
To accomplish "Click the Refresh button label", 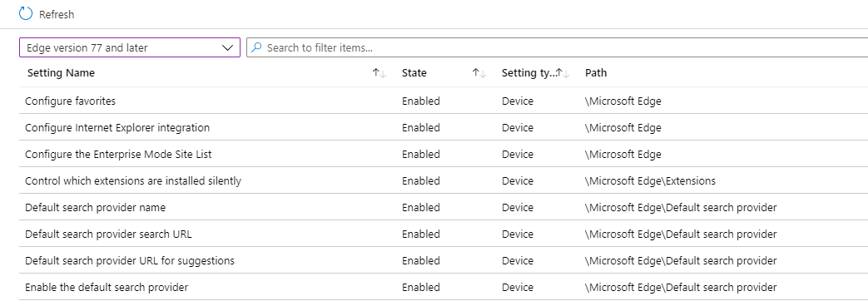I will pos(57,14).
